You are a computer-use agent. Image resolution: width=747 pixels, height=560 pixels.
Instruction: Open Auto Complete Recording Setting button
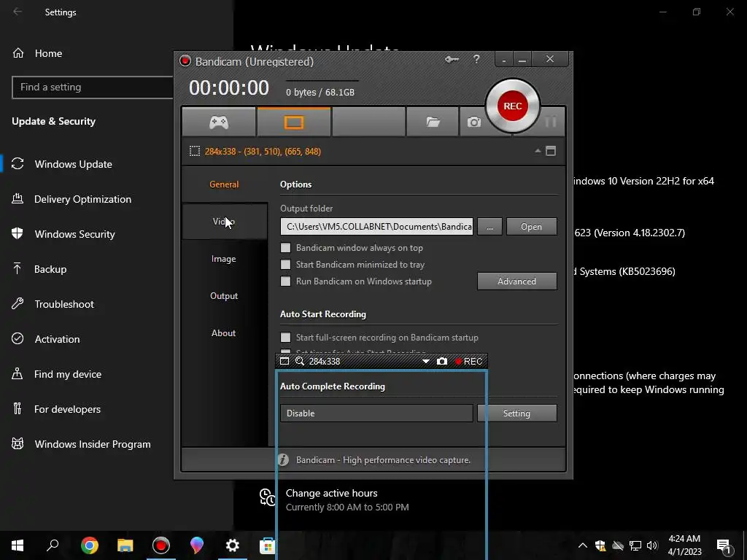(x=517, y=413)
